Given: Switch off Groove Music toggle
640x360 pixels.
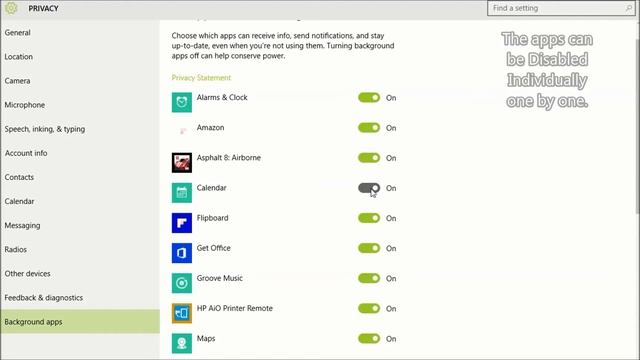Looking at the screenshot, I should tap(369, 279).
